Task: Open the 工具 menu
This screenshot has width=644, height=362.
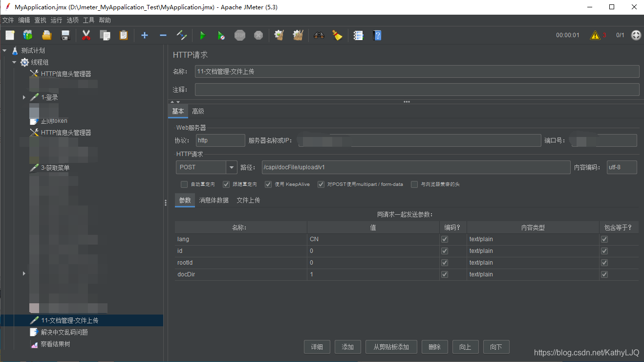Action: click(88, 20)
